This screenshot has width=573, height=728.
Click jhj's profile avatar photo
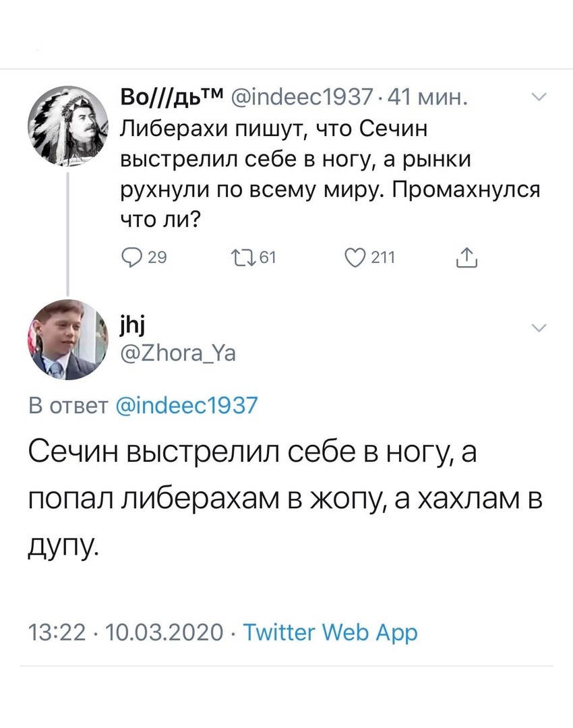(x=67, y=340)
